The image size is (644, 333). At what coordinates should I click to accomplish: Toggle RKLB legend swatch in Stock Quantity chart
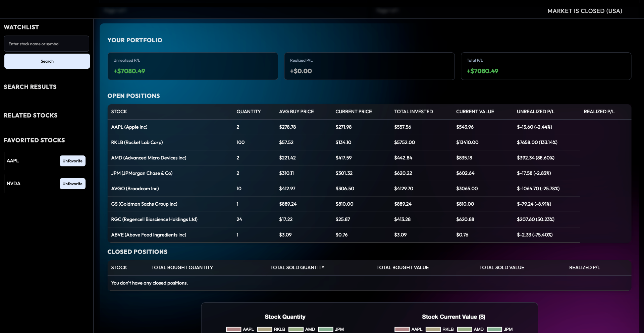tap(264, 329)
